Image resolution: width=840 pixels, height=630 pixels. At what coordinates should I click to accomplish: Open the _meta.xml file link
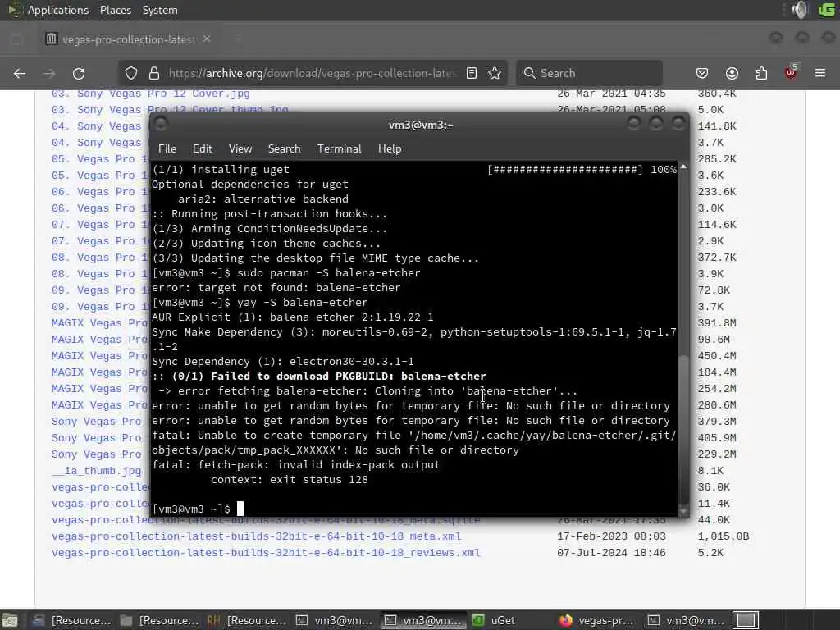tap(256, 536)
